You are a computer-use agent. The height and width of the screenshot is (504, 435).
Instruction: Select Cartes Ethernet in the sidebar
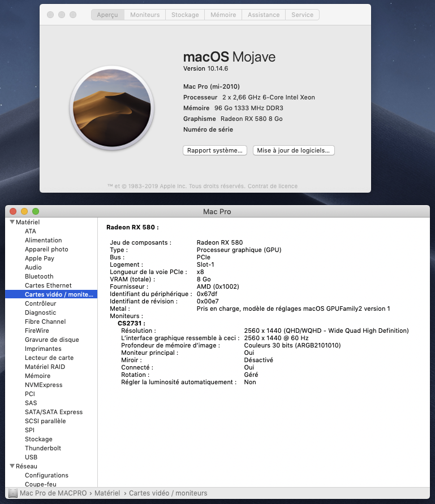tap(48, 285)
